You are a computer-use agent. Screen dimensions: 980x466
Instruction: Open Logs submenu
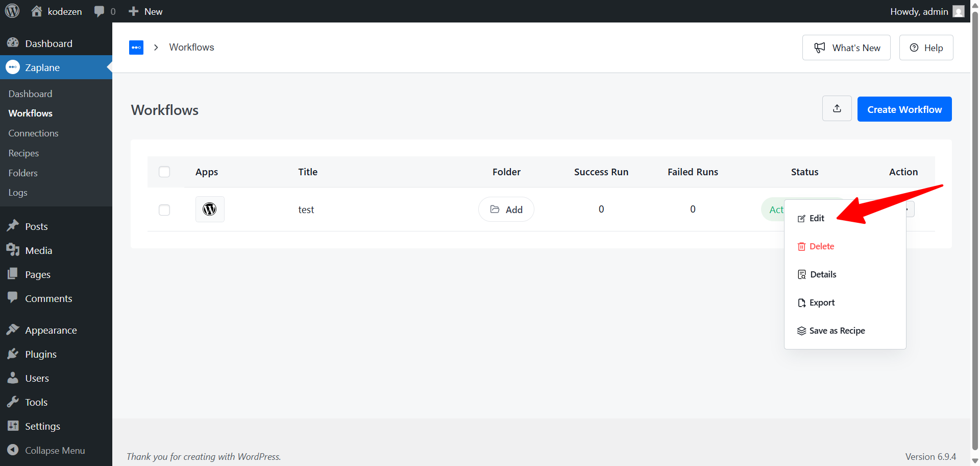click(18, 193)
